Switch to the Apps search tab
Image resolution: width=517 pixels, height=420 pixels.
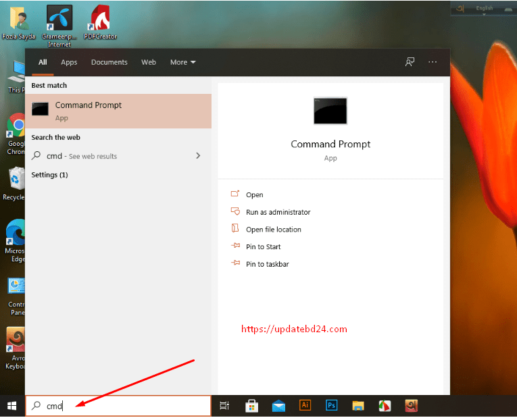(69, 62)
